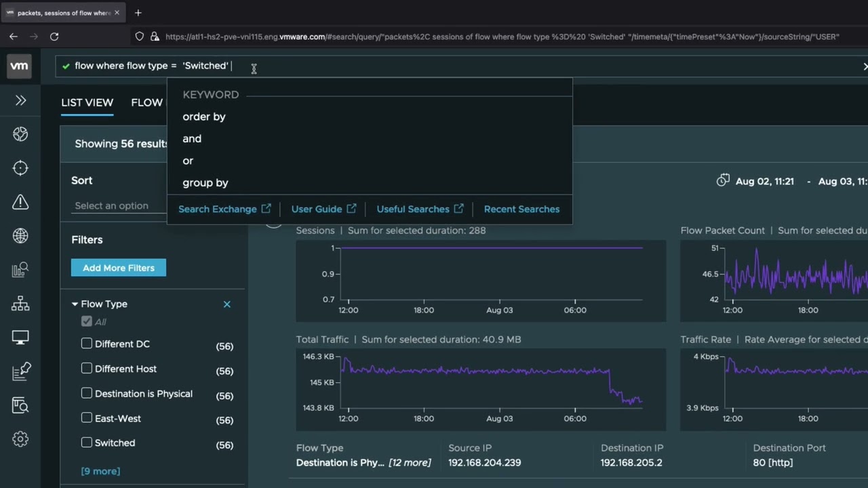
Task: Click in the search query input field
Action: [475, 66]
